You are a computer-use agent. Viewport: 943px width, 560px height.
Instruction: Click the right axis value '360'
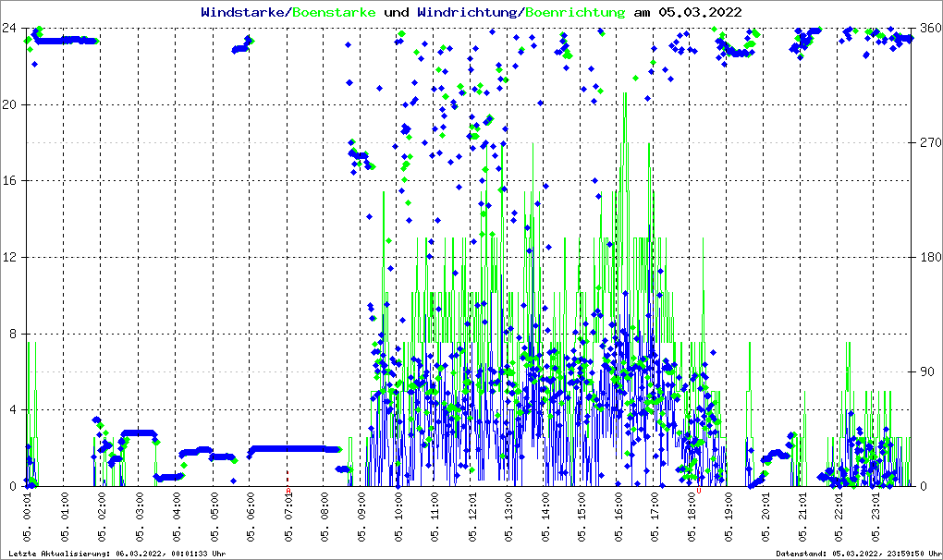click(928, 29)
